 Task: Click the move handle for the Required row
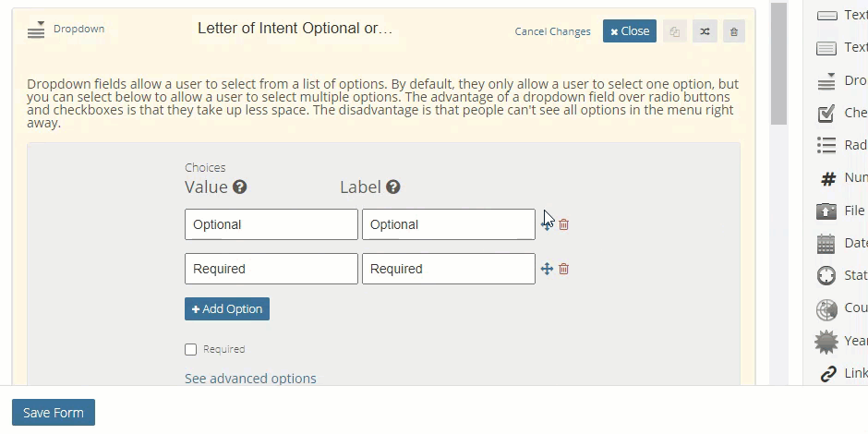click(547, 269)
